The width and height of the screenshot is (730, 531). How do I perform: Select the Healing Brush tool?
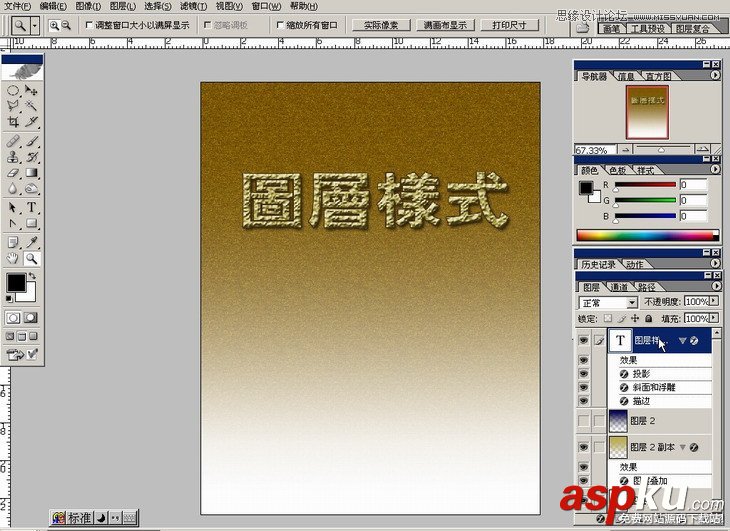tap(13, 141)
